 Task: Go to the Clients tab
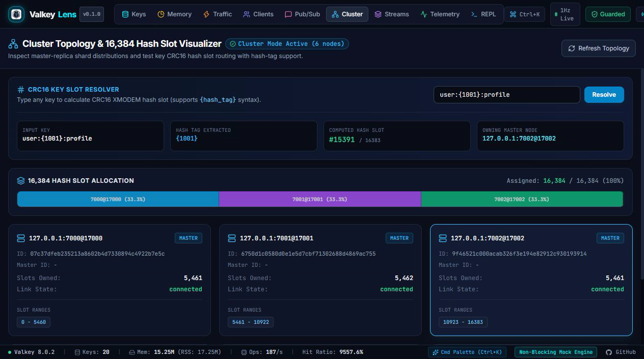pyautogui.click(x=258, y=14)
